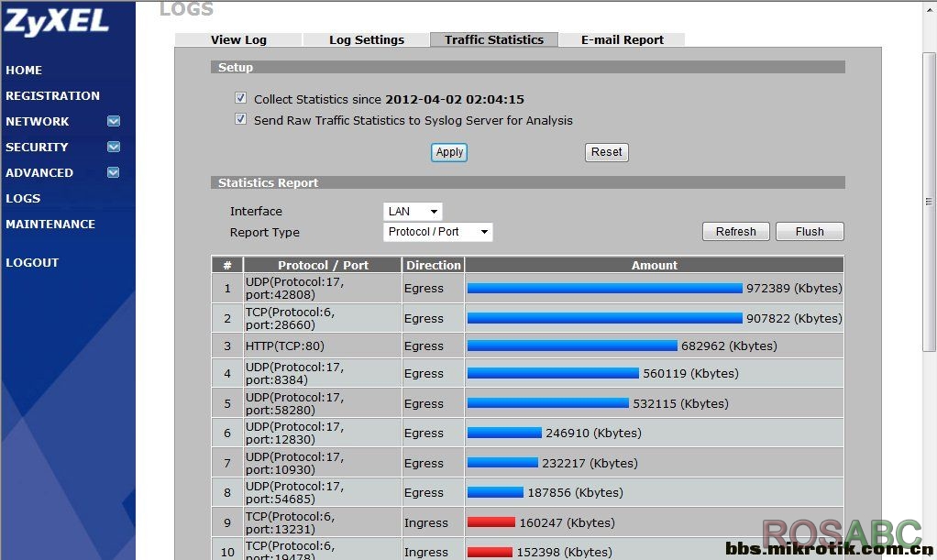Click the Setup section header
This screenshot has width=937, height=560.
[528, 67]
